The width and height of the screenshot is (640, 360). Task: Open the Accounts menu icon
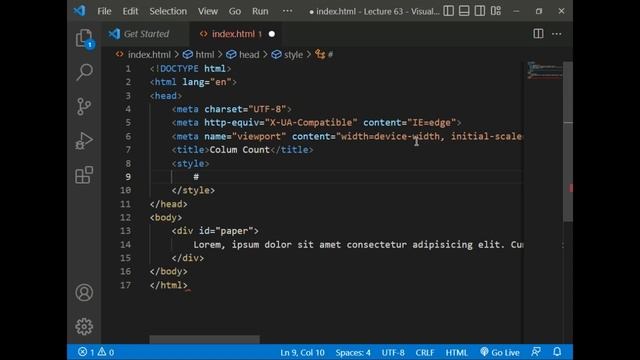(x=84, y=293)
